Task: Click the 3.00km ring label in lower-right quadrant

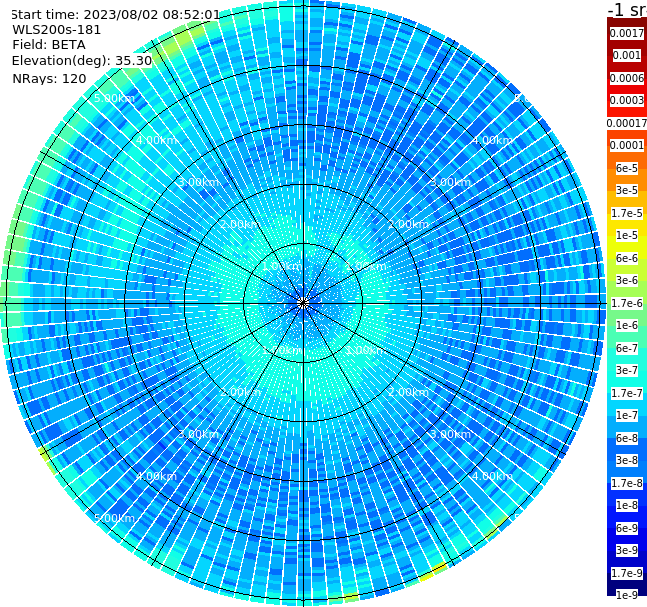Action: click(x=450, y=434)
